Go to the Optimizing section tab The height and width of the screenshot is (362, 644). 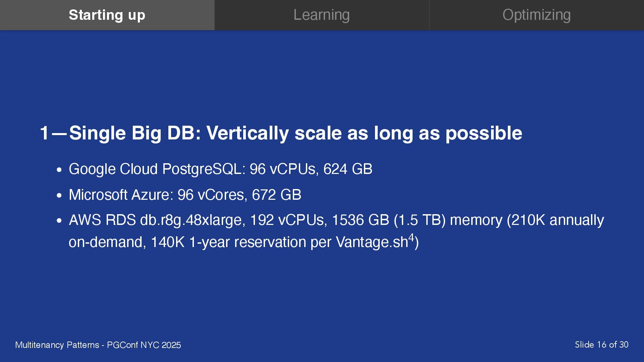536,15
